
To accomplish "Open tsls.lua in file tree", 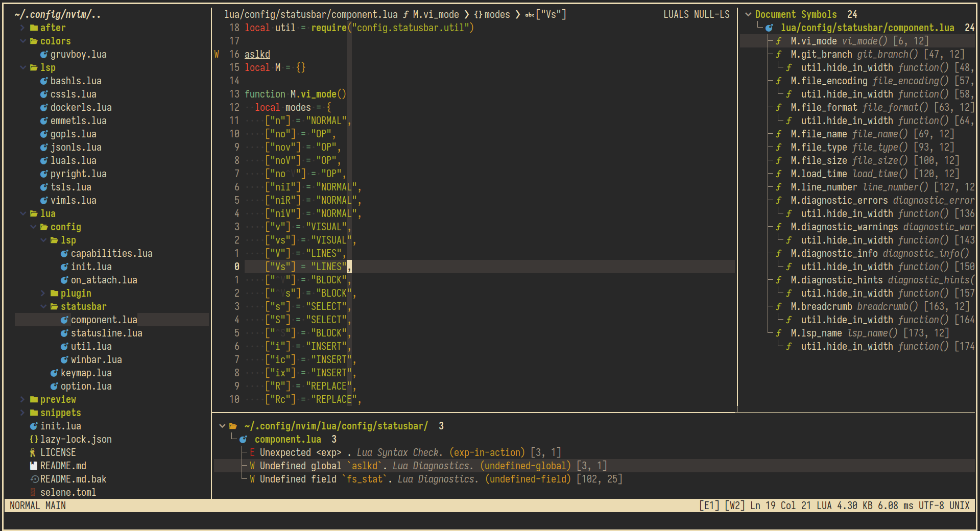I will point(70,187).
